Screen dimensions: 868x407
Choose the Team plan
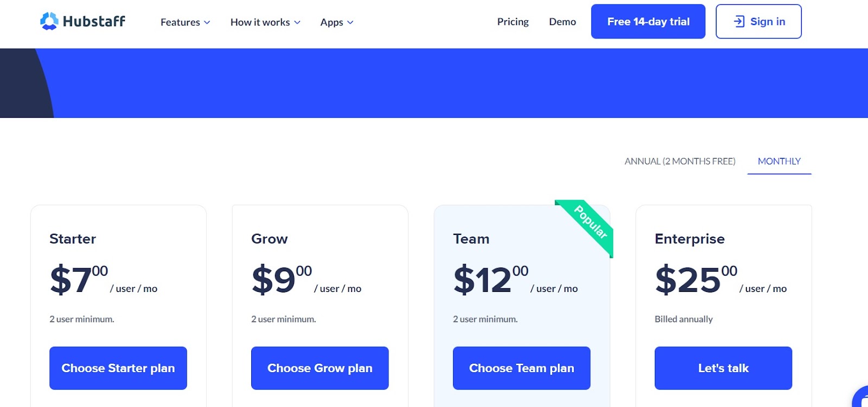(x=521, y=367)
